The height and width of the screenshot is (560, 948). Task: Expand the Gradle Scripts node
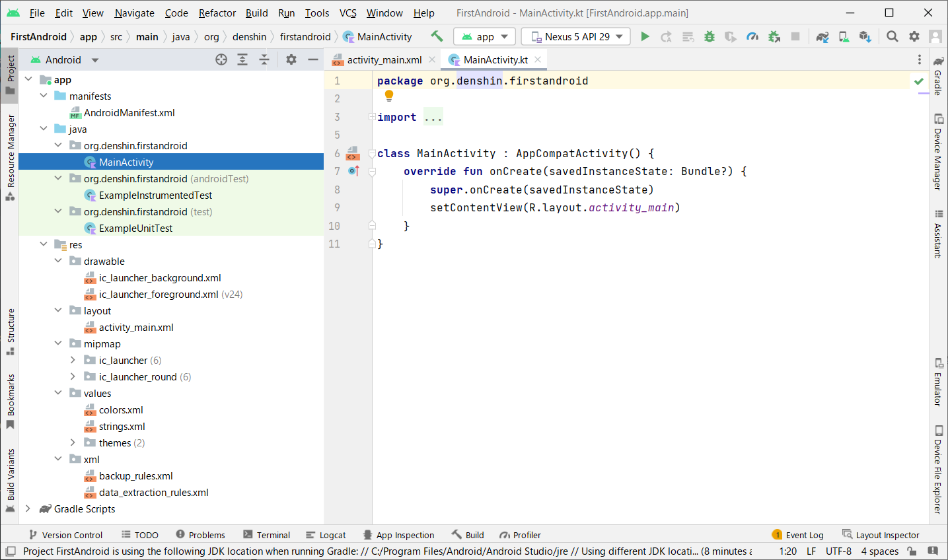click(x=28, y=508)
